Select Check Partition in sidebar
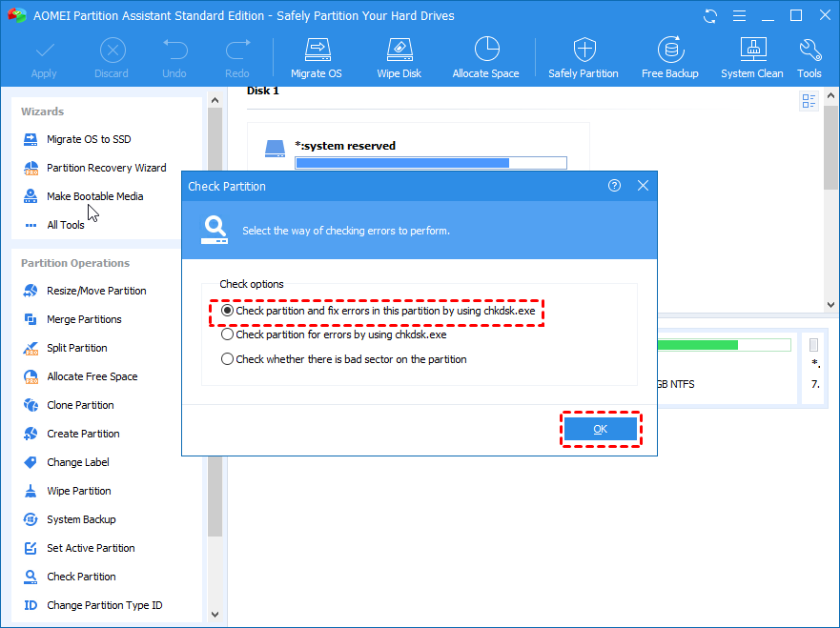Image resolution: width=840 pixels, height=628 pixels. tap(69, 577)
